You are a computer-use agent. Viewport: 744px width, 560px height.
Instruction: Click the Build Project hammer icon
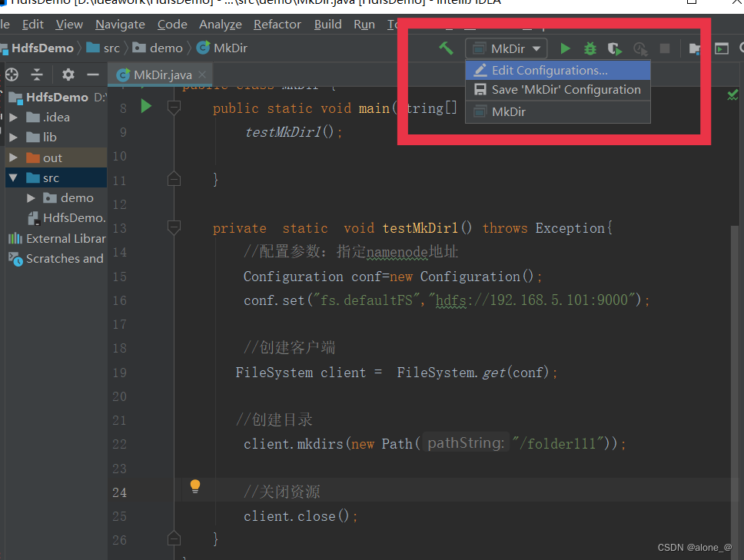(x=446, y=48)
